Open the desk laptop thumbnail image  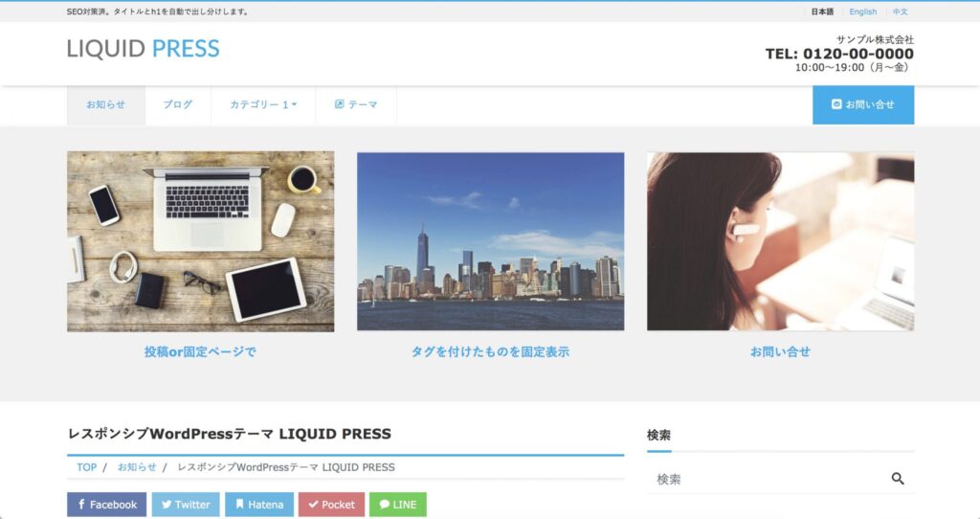[200, 240]
